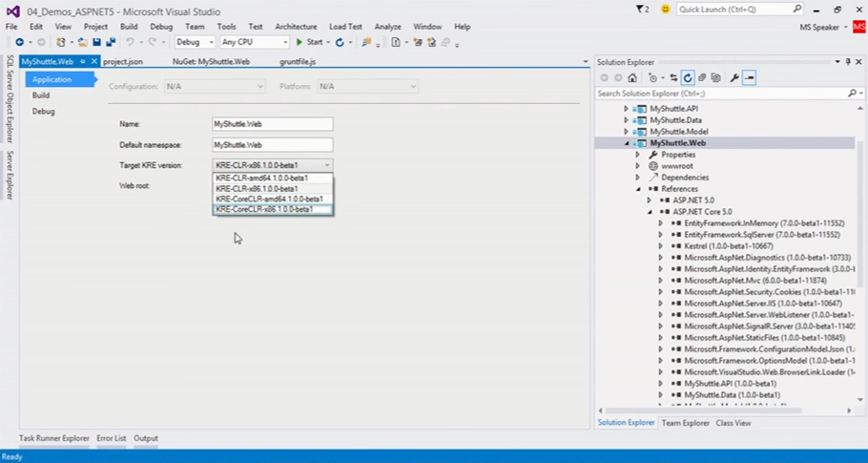Open the Build menu
The width and height of the screenshot is (868, 463).
129,27
